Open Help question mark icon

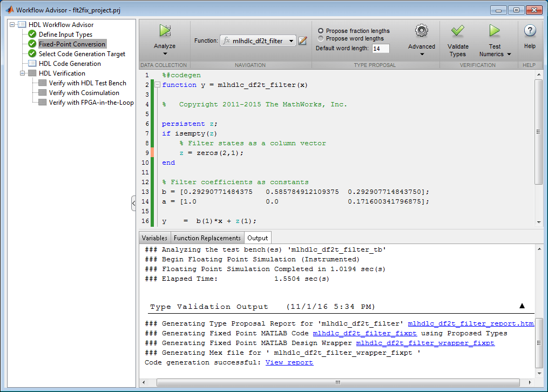click(530, 31)
